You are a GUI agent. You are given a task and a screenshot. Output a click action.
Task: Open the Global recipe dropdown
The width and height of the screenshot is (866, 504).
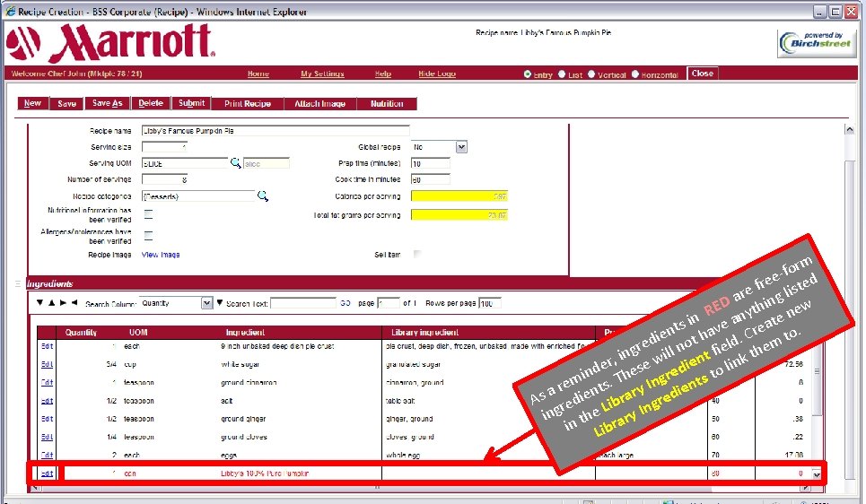[x=461, y=147]
